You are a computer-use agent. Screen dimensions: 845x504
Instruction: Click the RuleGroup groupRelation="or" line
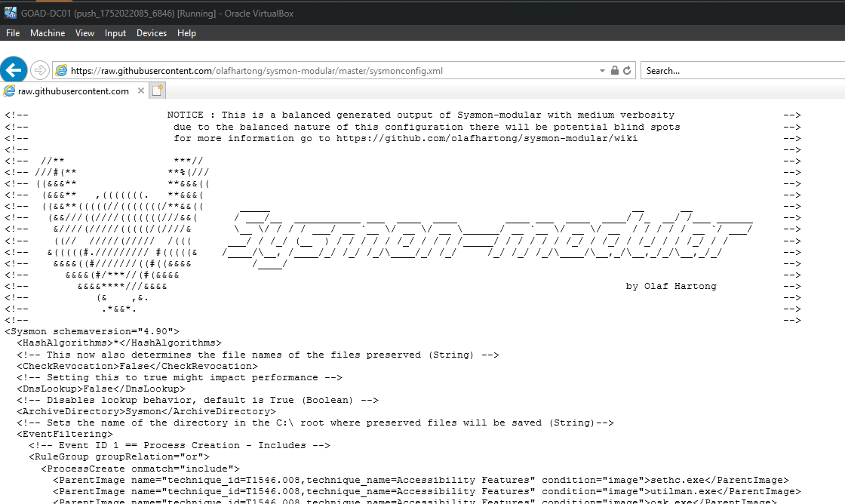pos(119,456)
